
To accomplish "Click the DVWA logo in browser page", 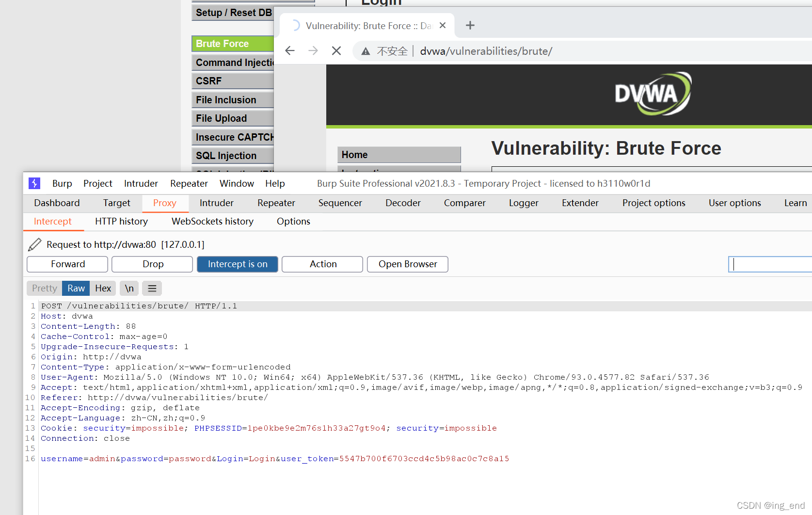I will 653,94.
